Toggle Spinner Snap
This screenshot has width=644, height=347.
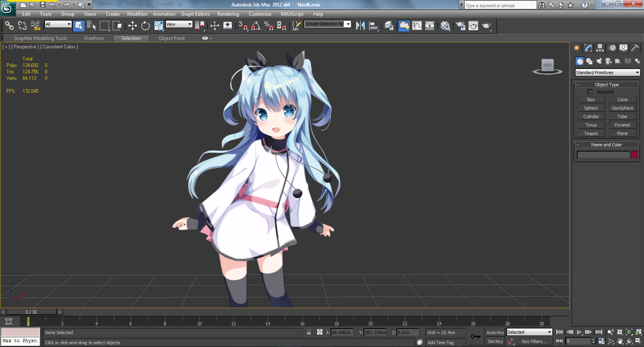[x=282, y=26]
